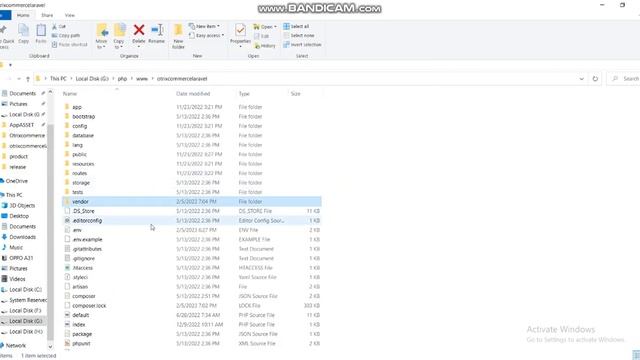This screenshot has height=360, width=640.
Task: Open AppASSET in navigation pane
Action: point(22,125)
